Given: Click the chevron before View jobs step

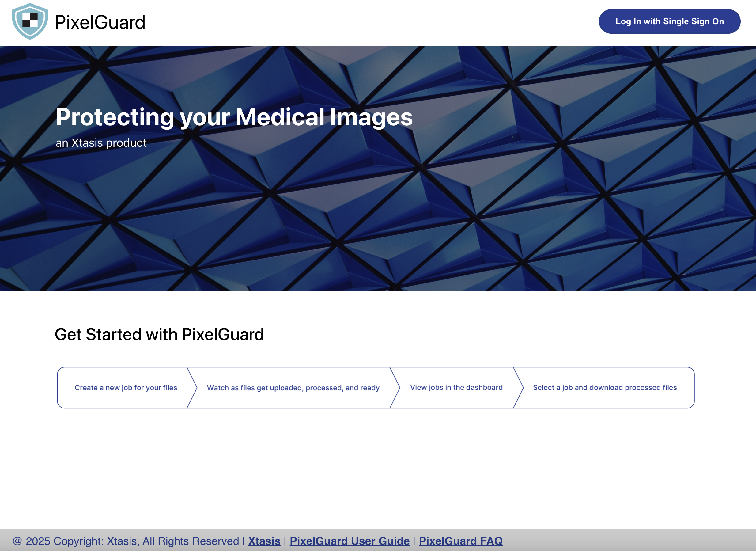Looking at the screenshot, I should click(x=395, y=388).
